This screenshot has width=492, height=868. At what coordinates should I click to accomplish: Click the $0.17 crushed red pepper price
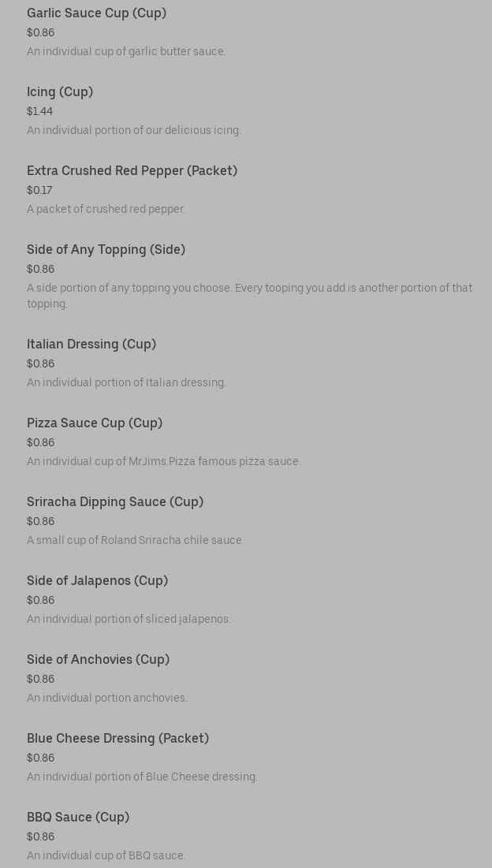coord(39,191)
